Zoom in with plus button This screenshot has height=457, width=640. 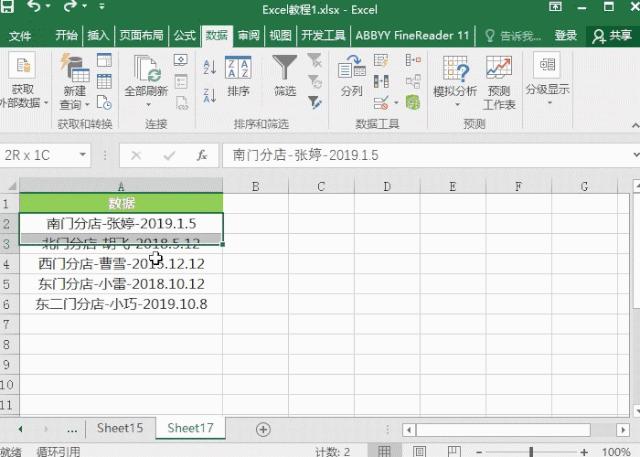584,452
